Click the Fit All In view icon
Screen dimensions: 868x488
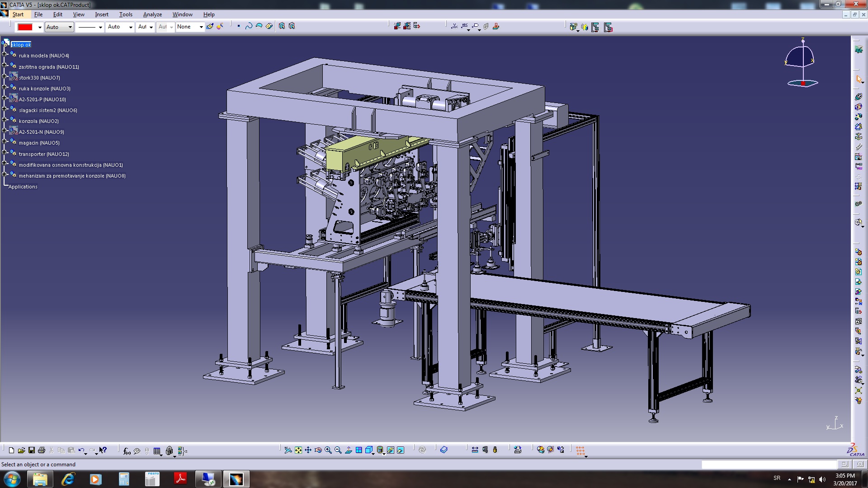click(298, 450)
